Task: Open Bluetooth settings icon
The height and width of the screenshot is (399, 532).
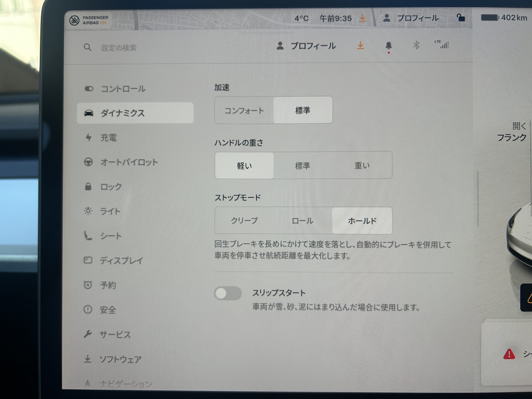Action: pos(416,45)
